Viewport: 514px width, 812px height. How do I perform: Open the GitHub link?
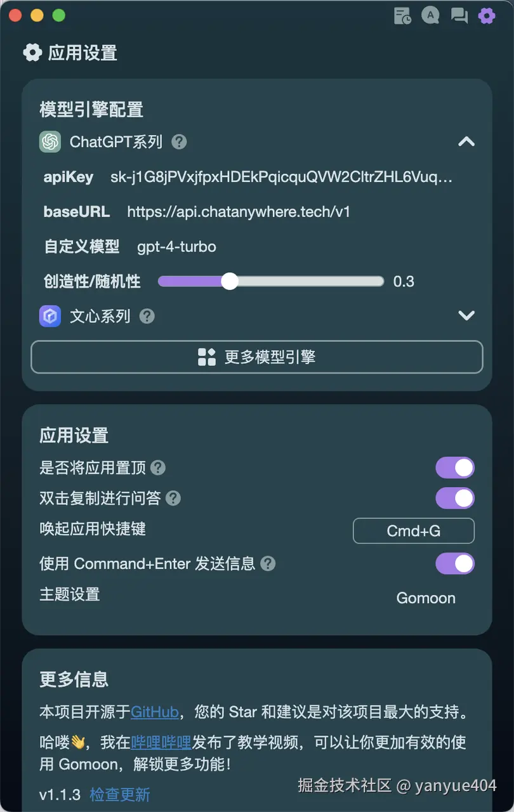pyautogui.click(x=155, y=712)
